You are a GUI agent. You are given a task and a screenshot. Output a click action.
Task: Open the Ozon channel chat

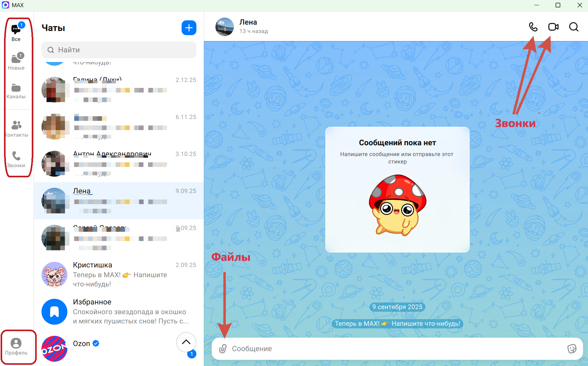108,348
